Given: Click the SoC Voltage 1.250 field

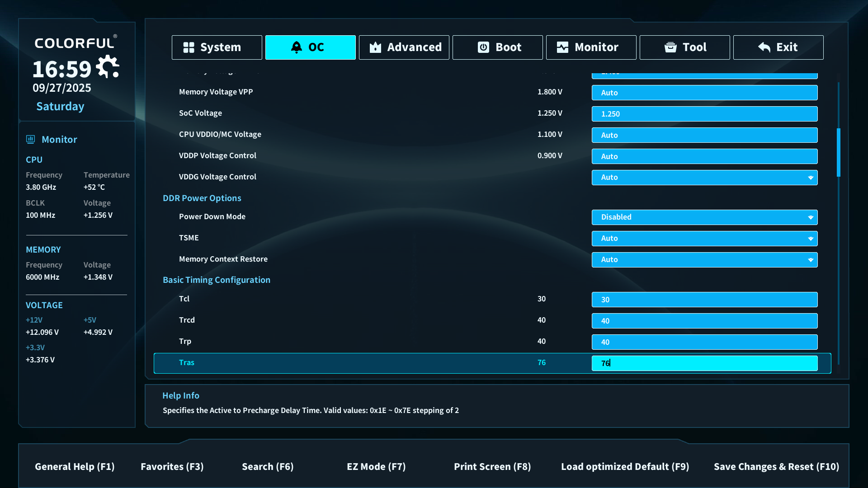Looking at the screenshot, I should click(x=705, y=114).
